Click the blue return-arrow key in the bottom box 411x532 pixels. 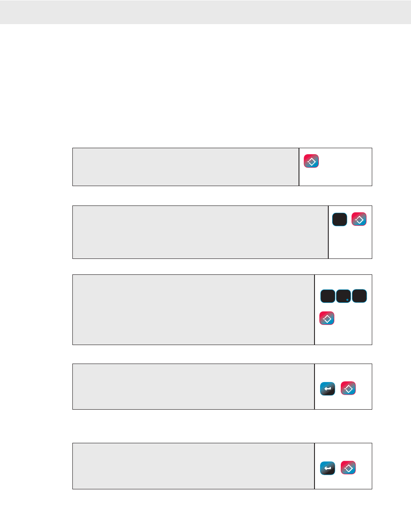(x=328, y=468)
